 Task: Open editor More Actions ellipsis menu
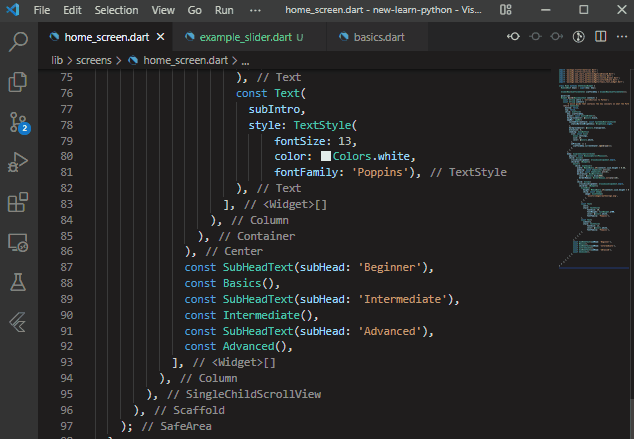pos(620,38)
